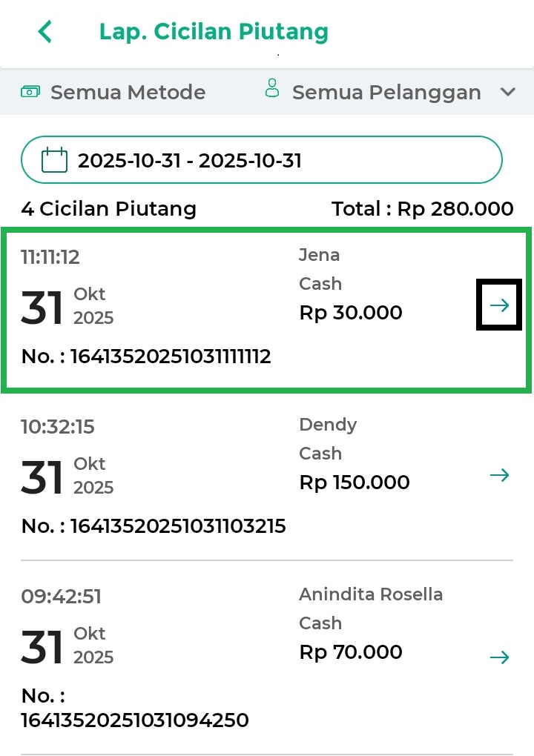Click the 4 Cicilan Piutang count label
Image resolution: width=534 pixels, height=756 pixels.
108,209
